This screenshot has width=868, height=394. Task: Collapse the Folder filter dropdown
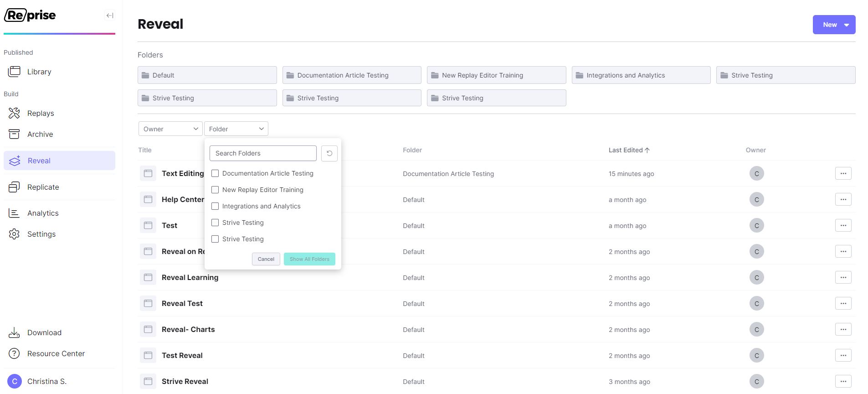[236, 129]
